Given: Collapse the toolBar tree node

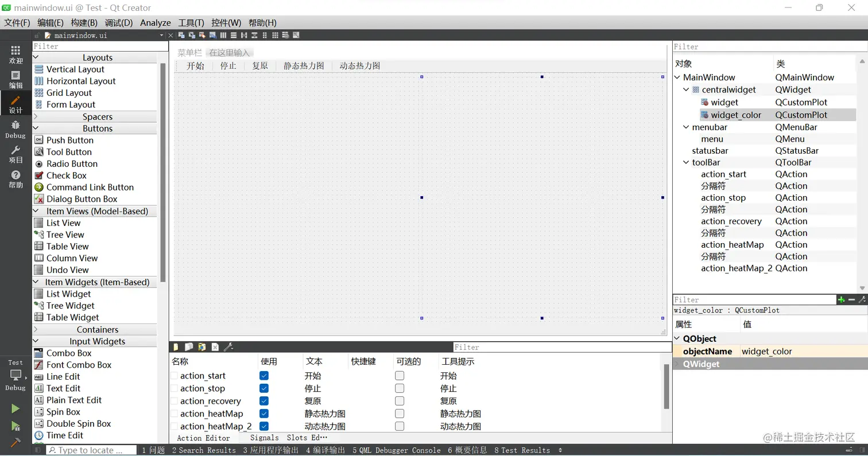Looking at the screenshot, I should 687,162.
